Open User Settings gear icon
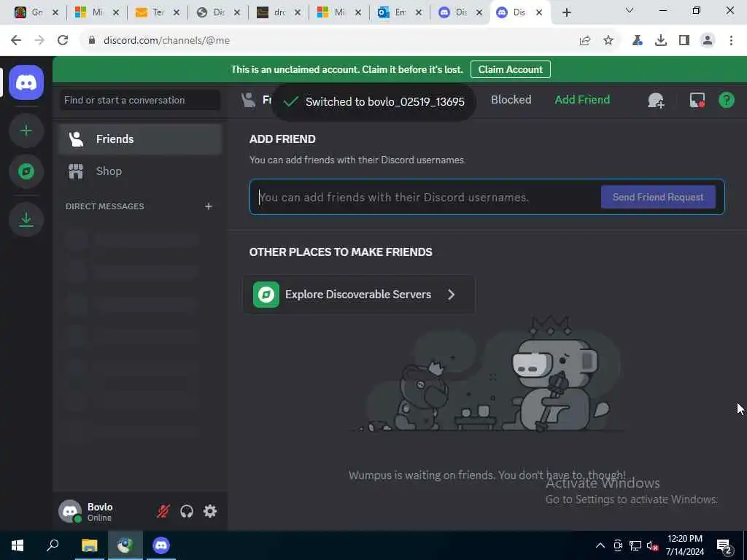The image size is (747, 560). pyautogui.click(x=210, y=511)
